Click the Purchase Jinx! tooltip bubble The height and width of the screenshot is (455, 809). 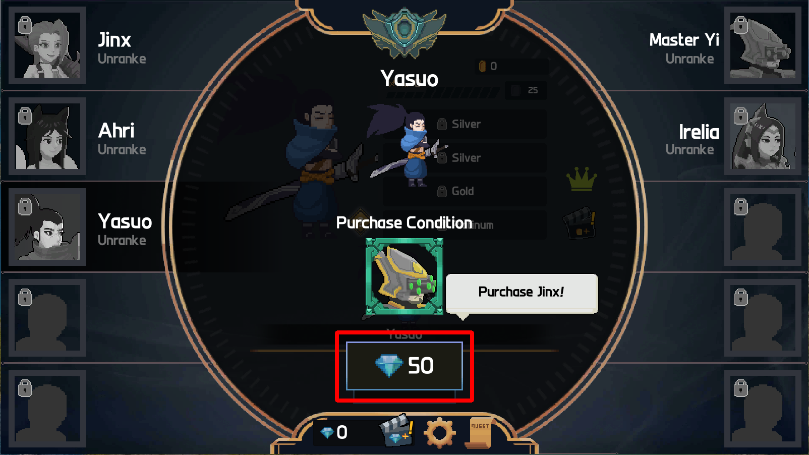tap(522, 293)
